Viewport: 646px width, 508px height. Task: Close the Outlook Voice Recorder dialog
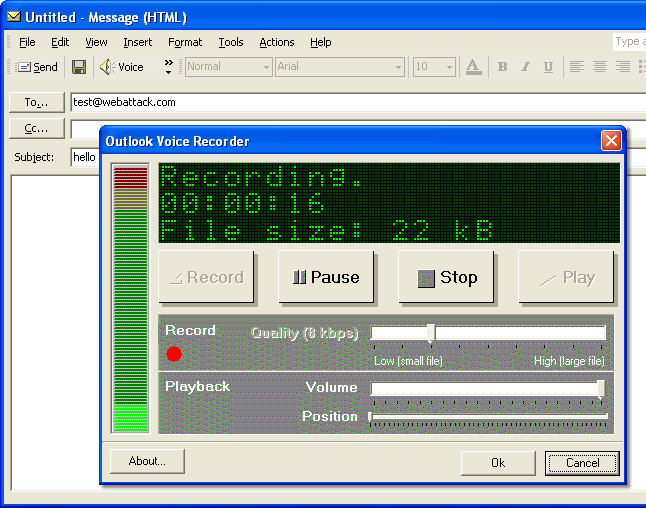pyautogui.click(x=611, y=141)
